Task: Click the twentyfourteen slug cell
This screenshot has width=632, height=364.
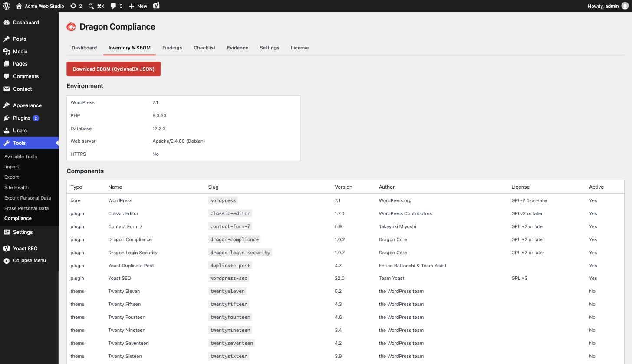Action: coord(230,317)
